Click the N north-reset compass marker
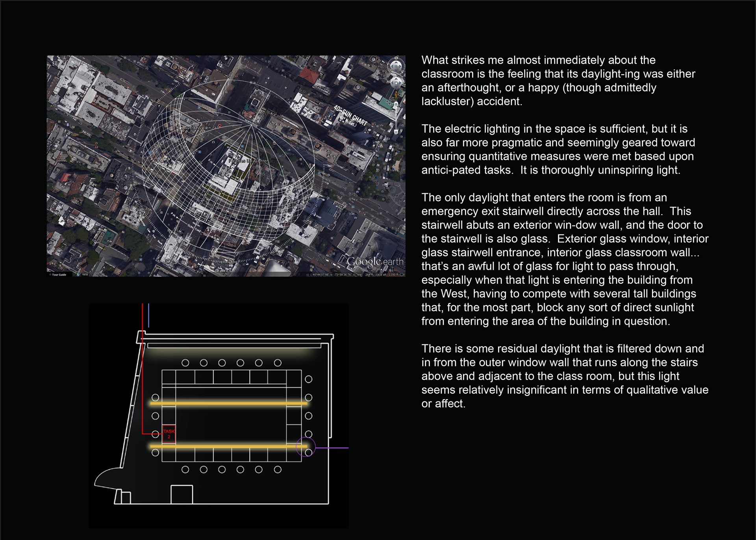 [x=396, y=58]
